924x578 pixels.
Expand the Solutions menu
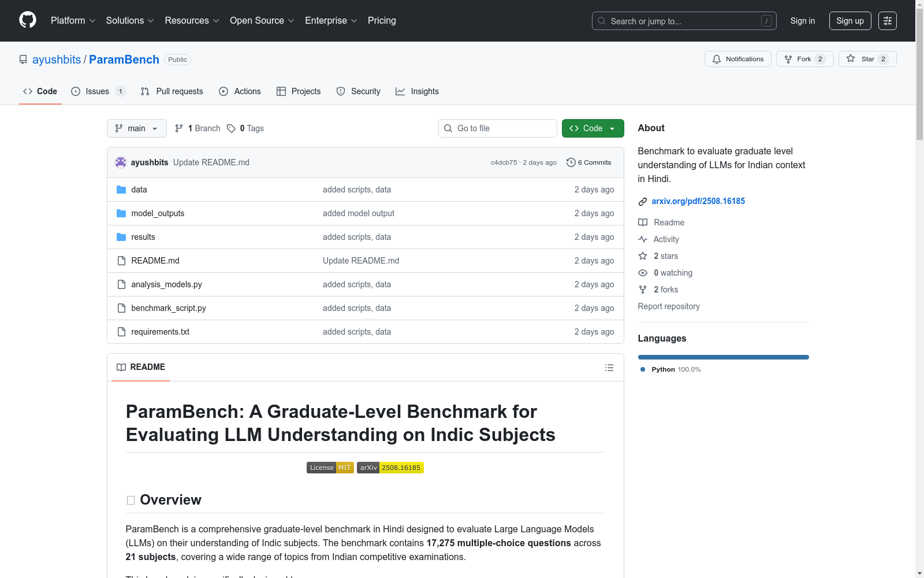pyautogui.click(x=130, y=20)
